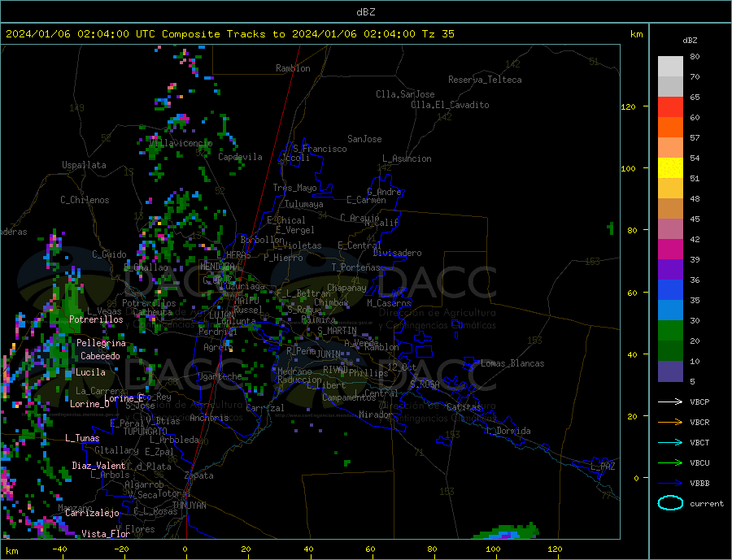Pick the orange swatch between 60 and 57

click(670, 128)
